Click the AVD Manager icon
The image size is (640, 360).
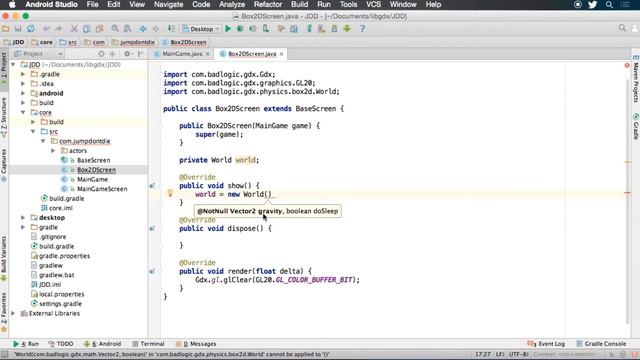click(x=322, y=29)
